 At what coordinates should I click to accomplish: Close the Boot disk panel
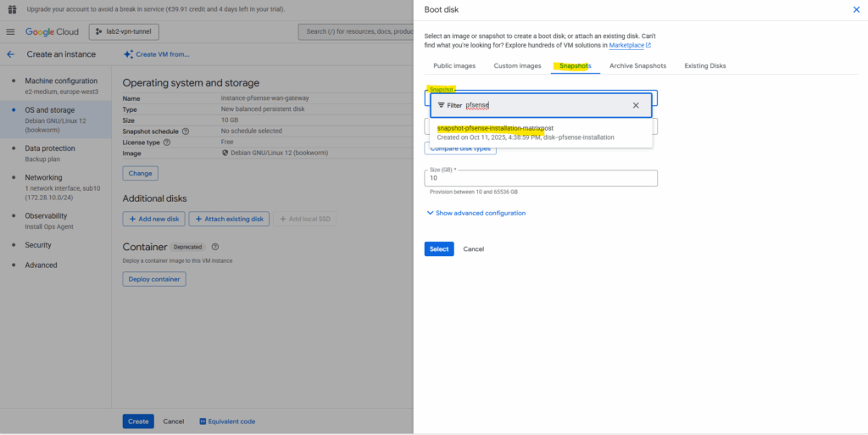click(855, 9)
